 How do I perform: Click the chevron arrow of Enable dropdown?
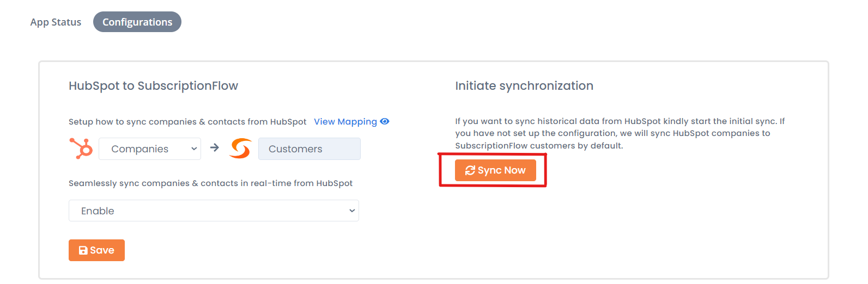coord(352,211)
